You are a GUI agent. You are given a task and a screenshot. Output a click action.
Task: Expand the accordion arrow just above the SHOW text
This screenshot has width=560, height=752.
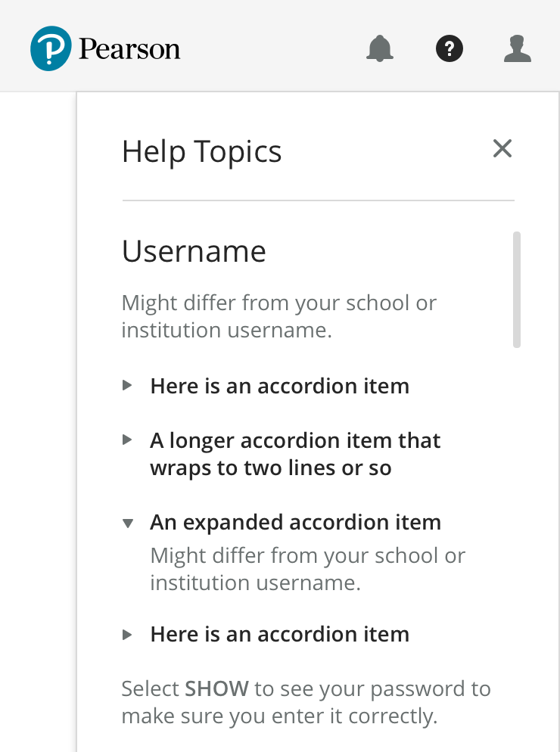127,634
